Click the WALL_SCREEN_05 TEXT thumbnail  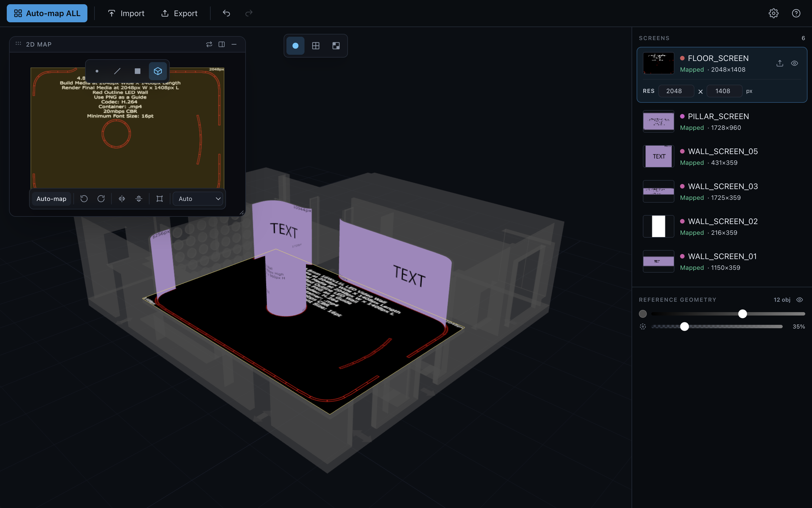pyautogui.click(x=658, y=156)
